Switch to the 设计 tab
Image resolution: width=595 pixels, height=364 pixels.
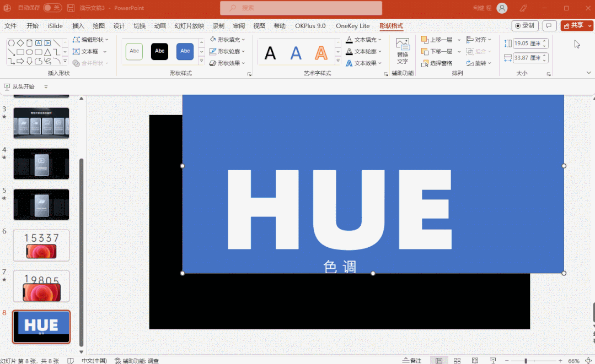point(119,26)
